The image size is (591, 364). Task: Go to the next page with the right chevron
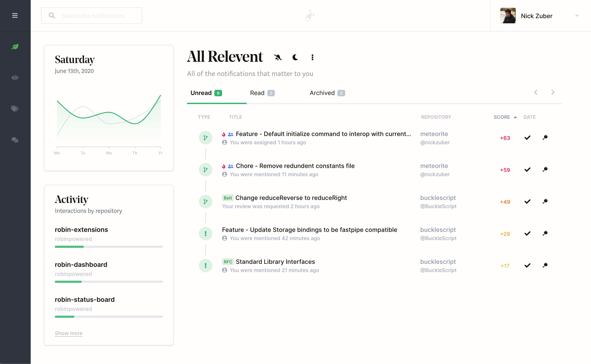(x=553, y=92)
